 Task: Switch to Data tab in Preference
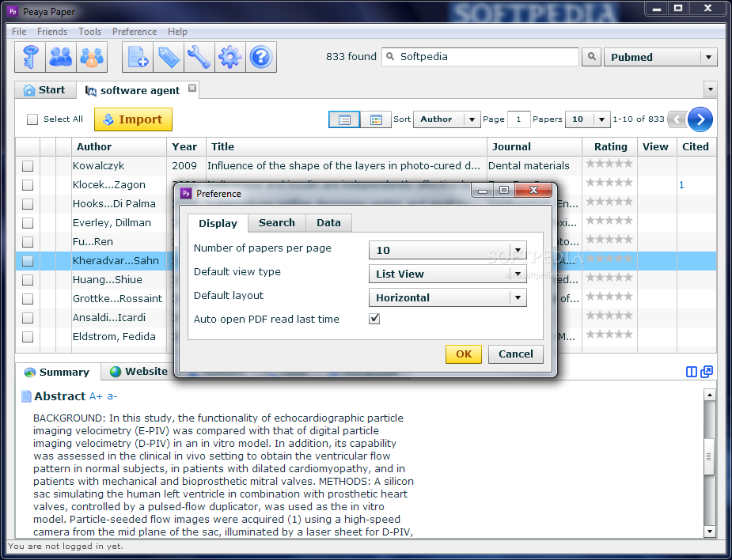328,222
